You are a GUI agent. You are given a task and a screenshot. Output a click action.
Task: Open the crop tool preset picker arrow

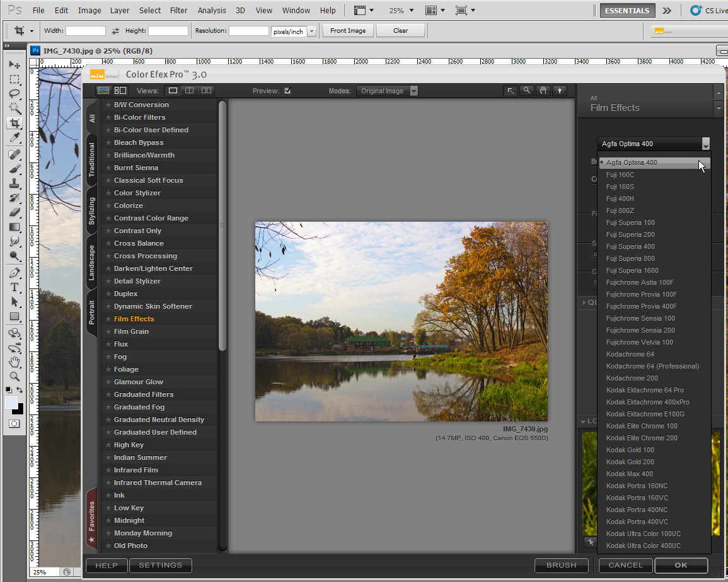tap(32, 31)
